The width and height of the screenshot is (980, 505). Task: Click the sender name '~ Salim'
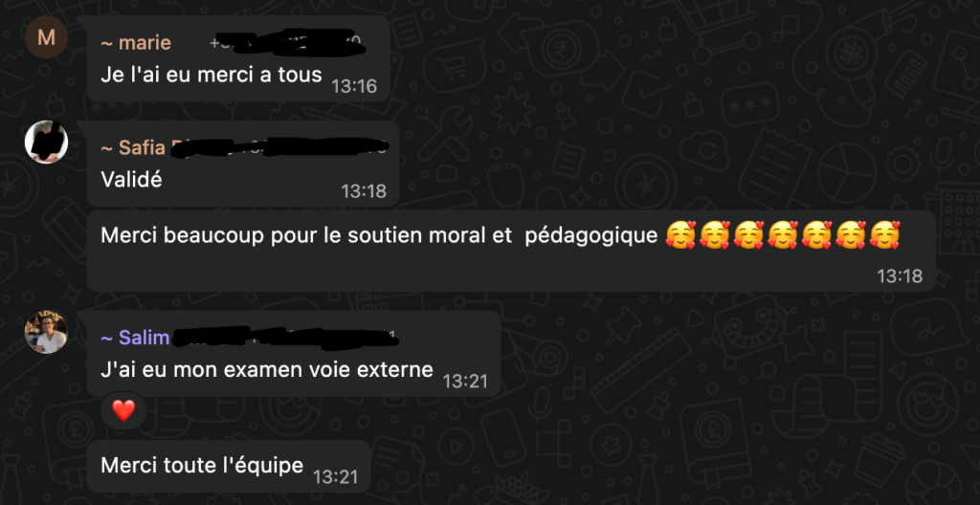(135, 338)
